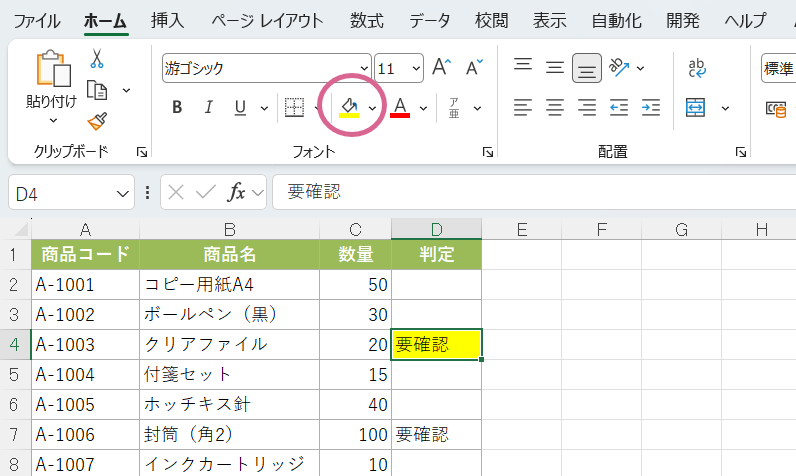The height and width of the screenshot is (476, 796).
Task: Click the Copy icon
Action: (x=96, y=90)
